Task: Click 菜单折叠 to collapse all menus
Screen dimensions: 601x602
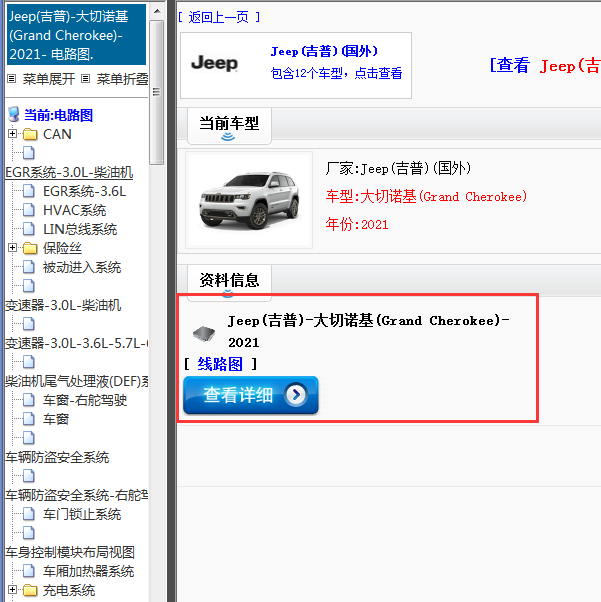Action: 123,79
